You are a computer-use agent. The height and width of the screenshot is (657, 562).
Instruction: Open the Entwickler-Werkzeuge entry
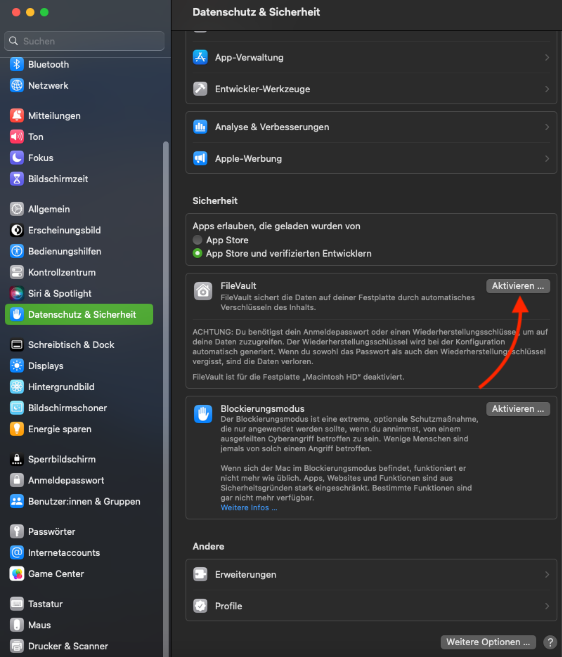click(x=371, y=89)
